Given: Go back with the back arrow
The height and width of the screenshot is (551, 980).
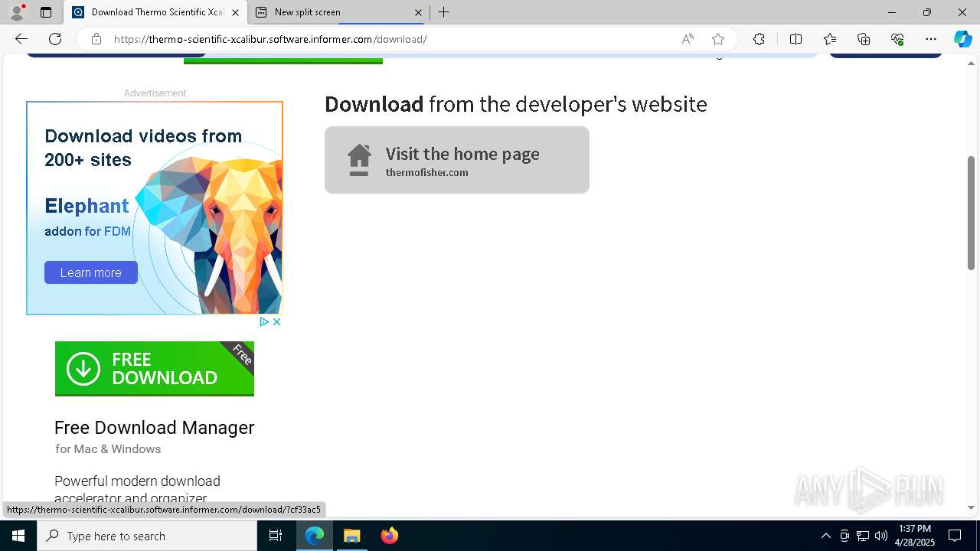Looking at the screenshot, I should [x=21, y=39].
